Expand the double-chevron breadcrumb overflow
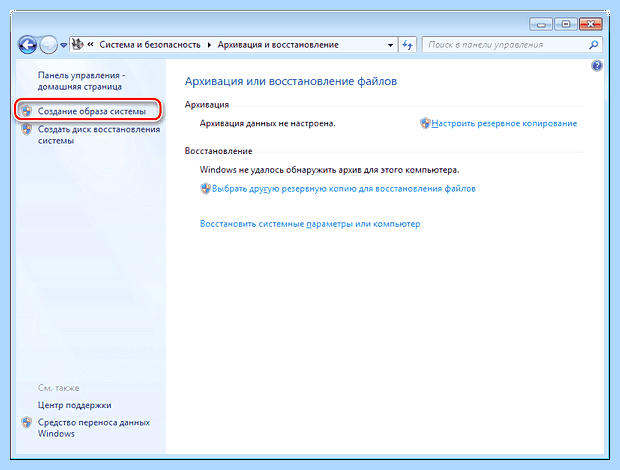 pyautogui.click(x=91, y=45)
